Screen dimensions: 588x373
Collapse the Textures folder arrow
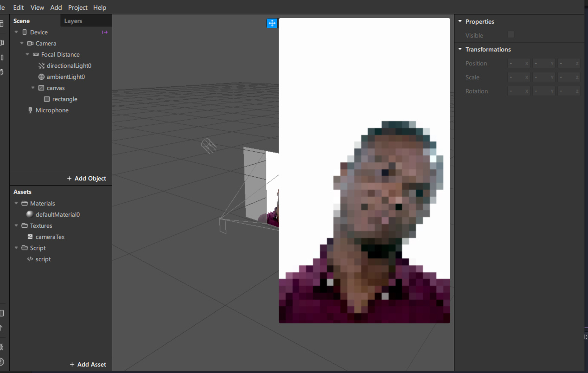(x=16, y=226)
